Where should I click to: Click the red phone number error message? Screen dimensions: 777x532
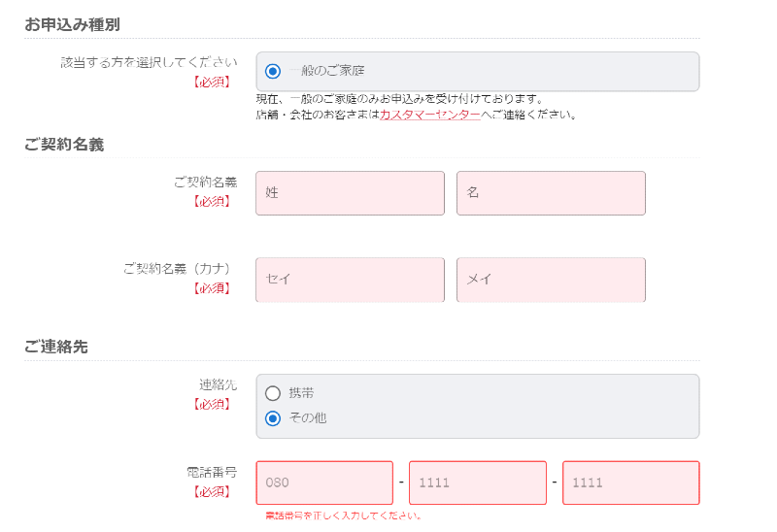click(343, 515)
